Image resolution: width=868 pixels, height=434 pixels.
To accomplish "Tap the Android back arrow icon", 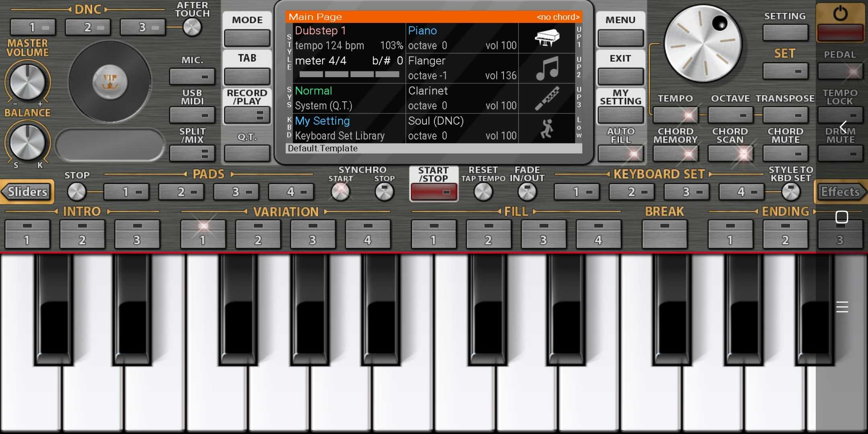I will [843, 127].
